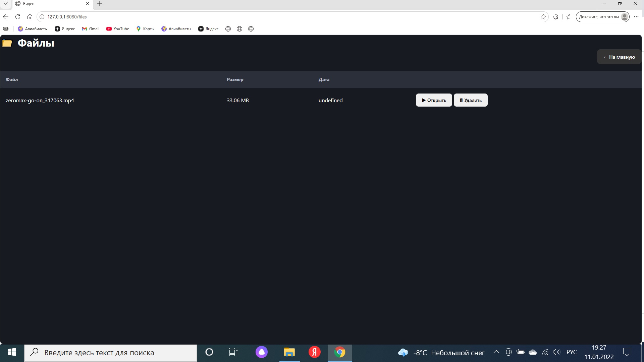The width and height of the screenshot is (644, 362).
Task: Switch to Chrome in taskbar
Action: pyautogui.click(x=340, y=352)
